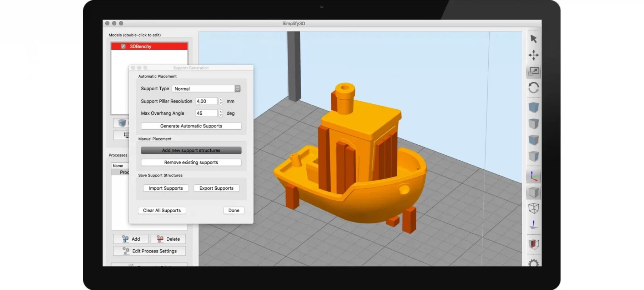Toggle the 3DBenchy model checkbox
The width and height of the screenshot is (644, 290).
point(123,46)
